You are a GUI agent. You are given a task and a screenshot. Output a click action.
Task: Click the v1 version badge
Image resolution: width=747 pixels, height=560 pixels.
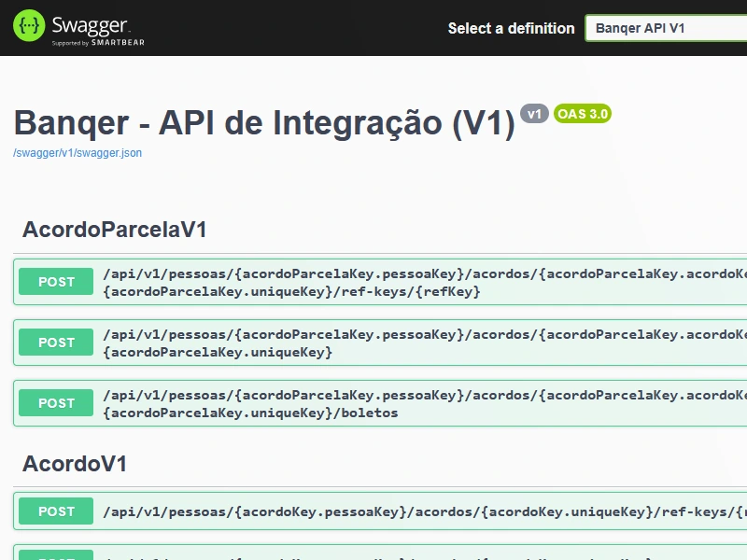tap(534, 114)
